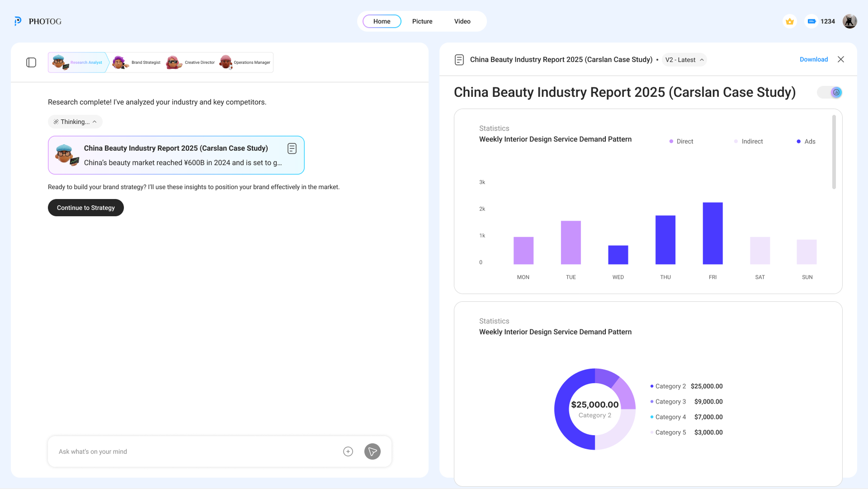868x494 pixels.
Task: Switch to the Video tab
Action: coord(462,21)
